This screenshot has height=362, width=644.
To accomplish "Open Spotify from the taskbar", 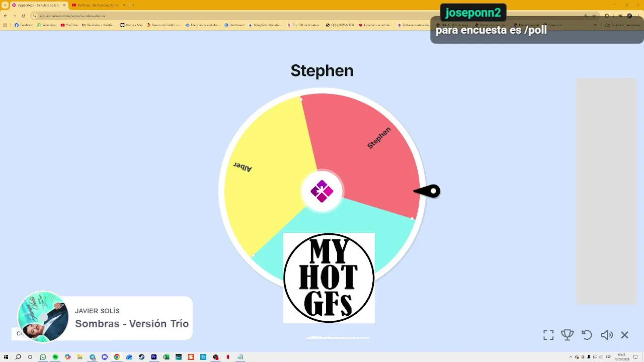I will (55, 357).
